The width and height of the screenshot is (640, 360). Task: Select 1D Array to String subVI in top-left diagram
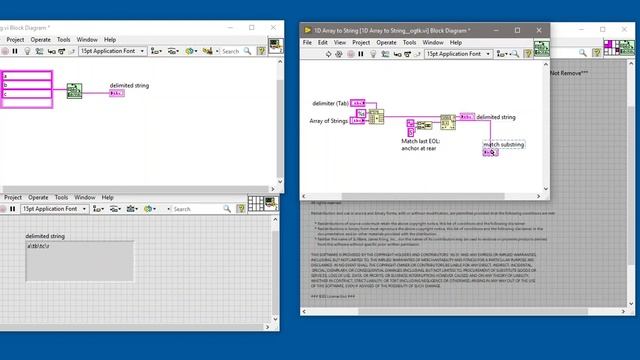74,91
